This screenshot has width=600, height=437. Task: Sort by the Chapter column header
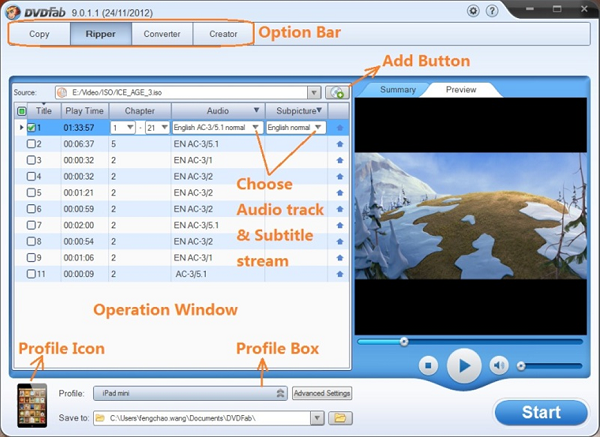(x=140, y=111)
